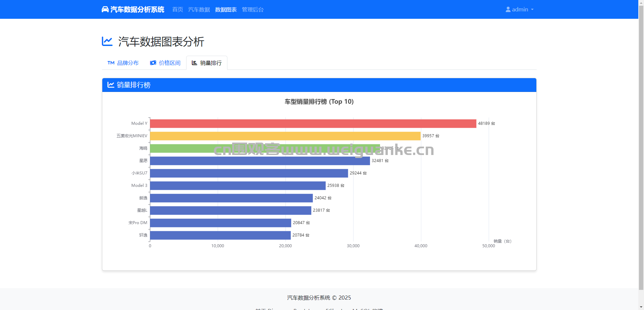Select 数据图表 navbar item

[x=226, y=9]
